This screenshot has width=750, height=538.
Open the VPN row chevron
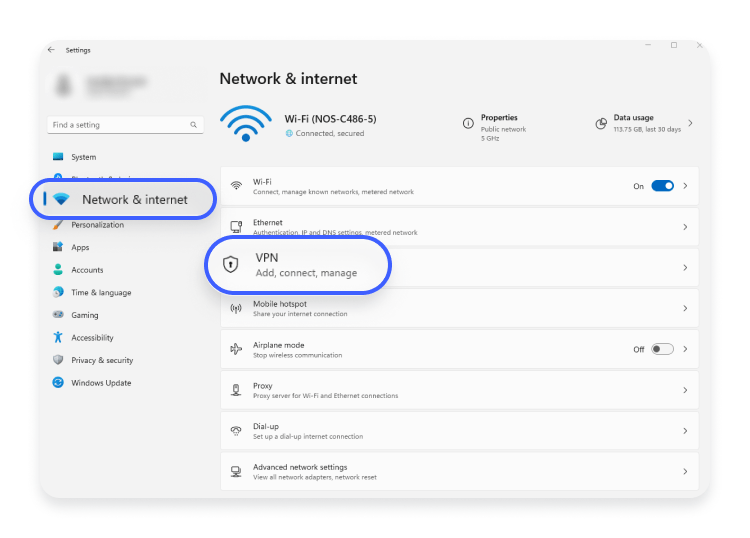click(685, 267)
